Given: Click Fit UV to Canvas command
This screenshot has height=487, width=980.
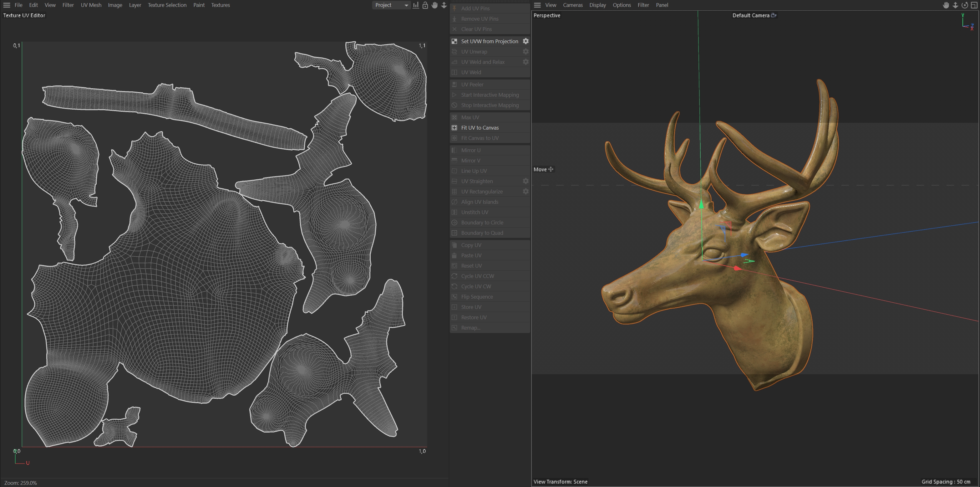Looking at the screenshot, I should (x=480, y=128).
